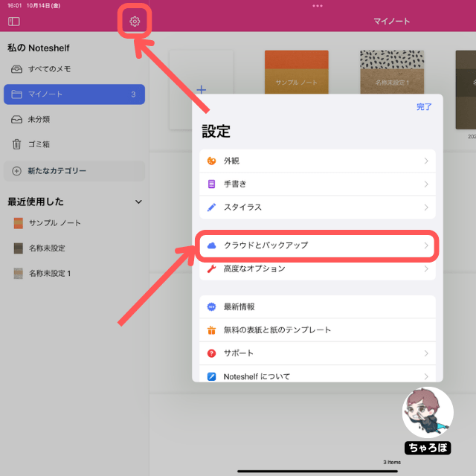Open the dark brown notebook cover thumbnail
The image size is (476, 476).
point(466,90)
